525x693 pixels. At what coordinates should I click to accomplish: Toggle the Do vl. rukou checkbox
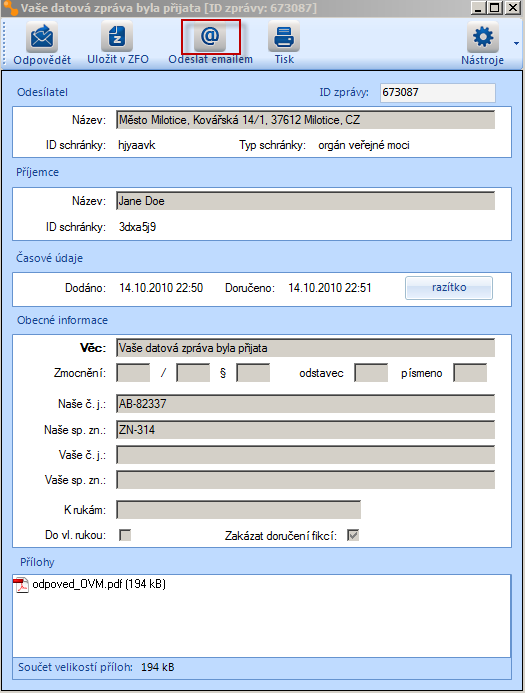click(125, 535)
